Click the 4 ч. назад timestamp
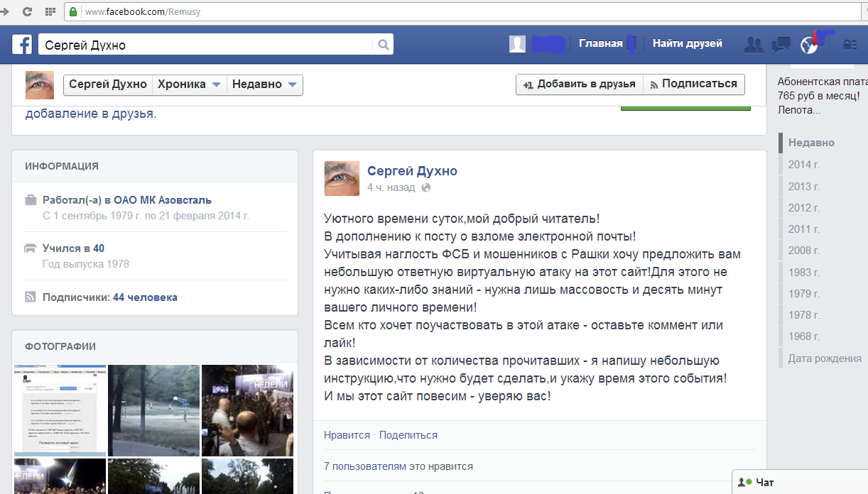 pos(391,188)
